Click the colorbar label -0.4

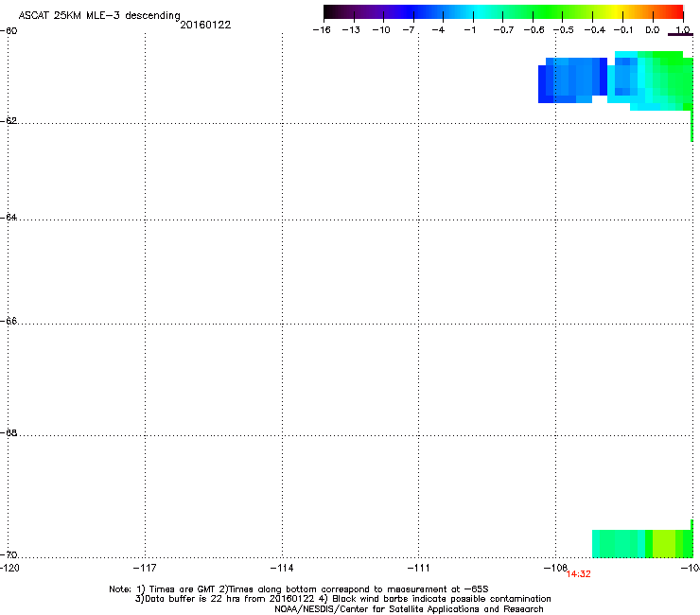[595, 30]
